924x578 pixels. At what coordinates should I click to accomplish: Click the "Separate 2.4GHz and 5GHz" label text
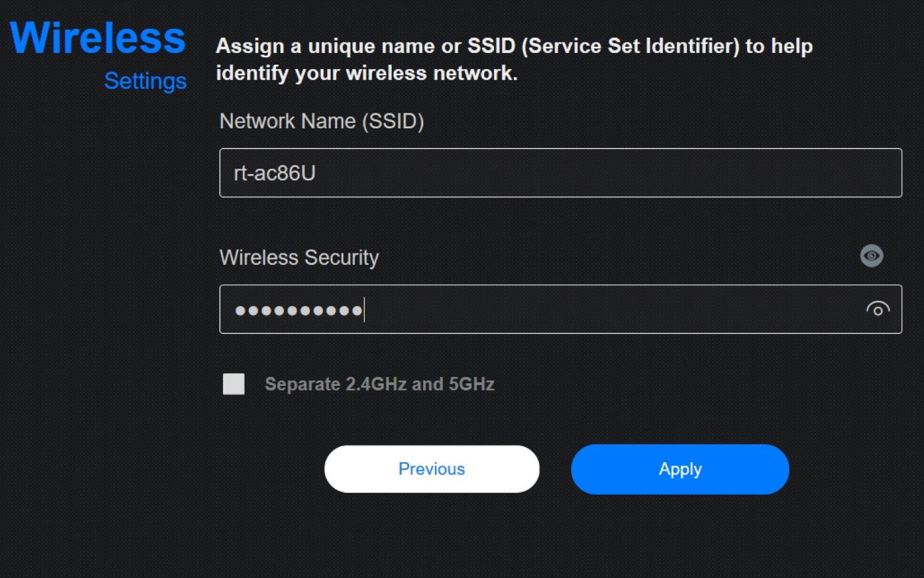click(x=379, y=384)
